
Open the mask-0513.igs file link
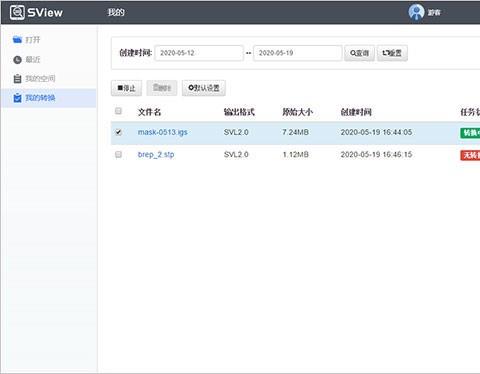point(163,132)
